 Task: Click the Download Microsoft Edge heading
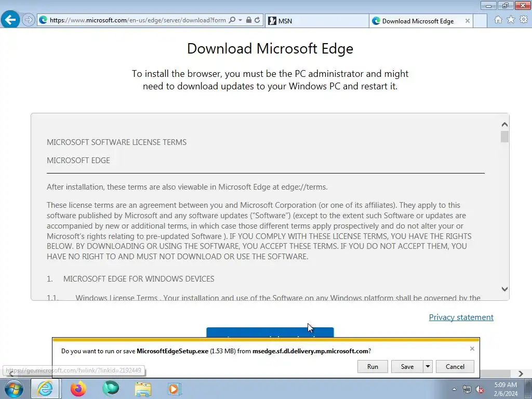coord(270,48)
